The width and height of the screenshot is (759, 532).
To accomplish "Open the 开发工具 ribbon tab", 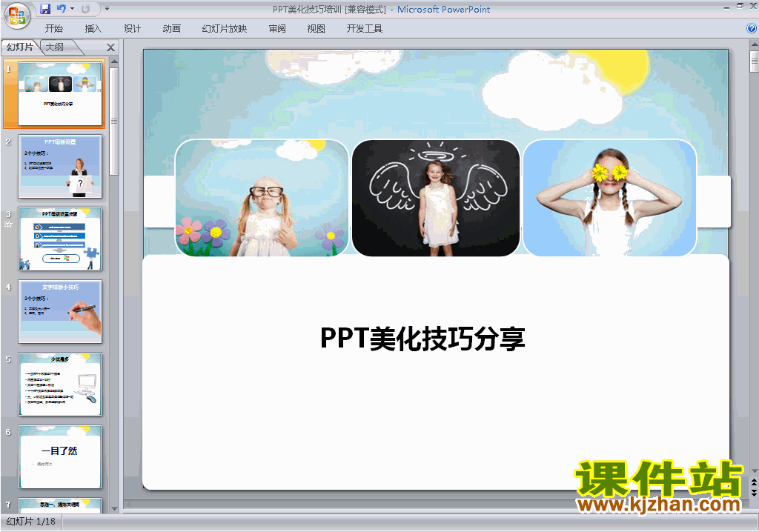I will coord(365,29).
